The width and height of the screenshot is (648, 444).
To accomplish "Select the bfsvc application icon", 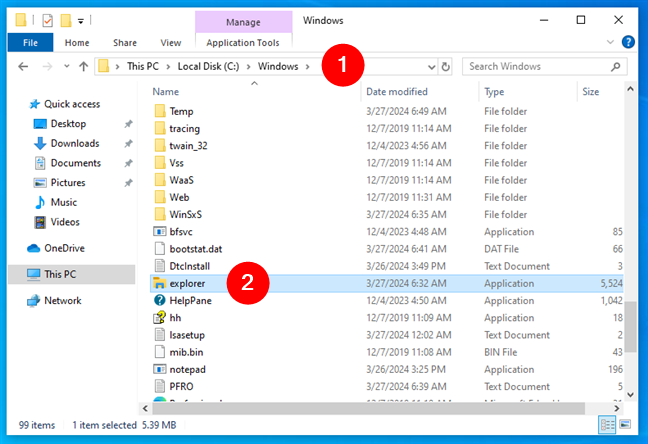I will coord(160,232).
